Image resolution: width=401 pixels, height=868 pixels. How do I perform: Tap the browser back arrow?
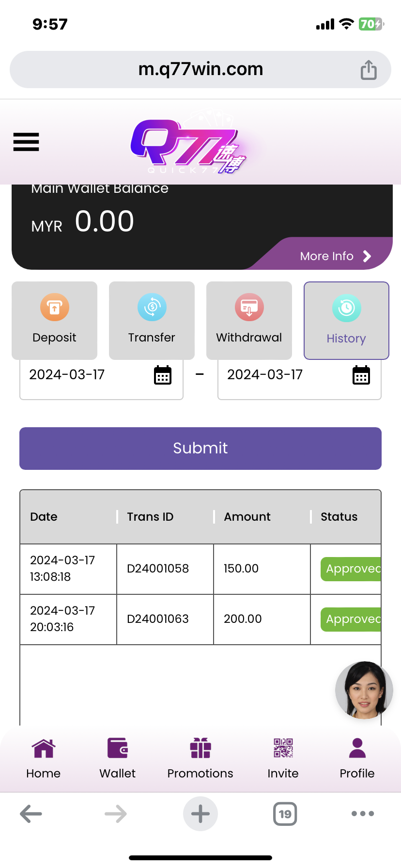[31, 814]
